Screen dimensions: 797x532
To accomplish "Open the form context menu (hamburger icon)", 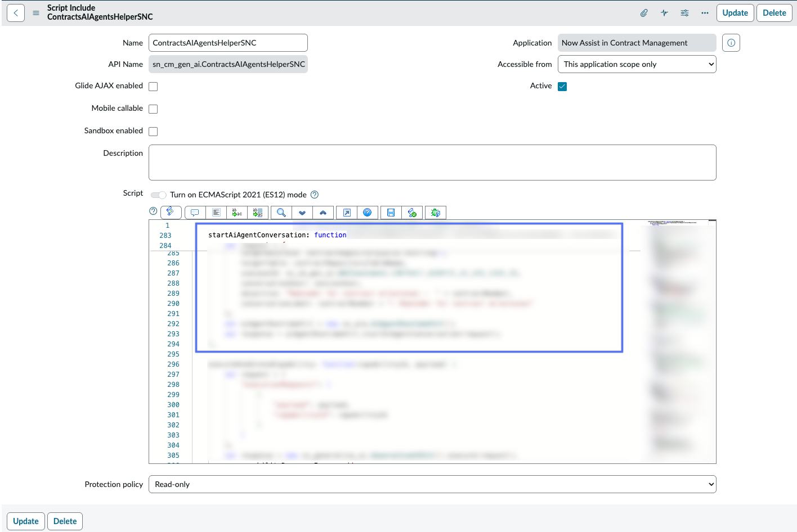I will 36,13.
